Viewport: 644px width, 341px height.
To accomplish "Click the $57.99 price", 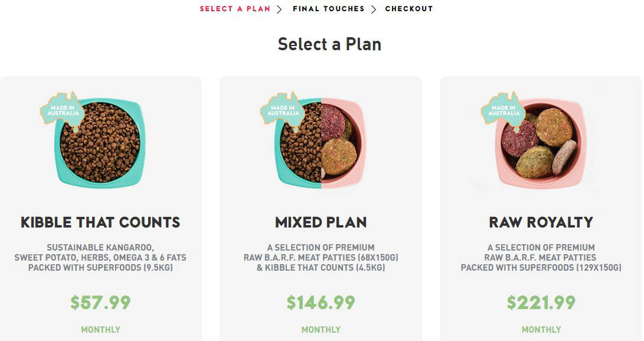I will [100, 303].
